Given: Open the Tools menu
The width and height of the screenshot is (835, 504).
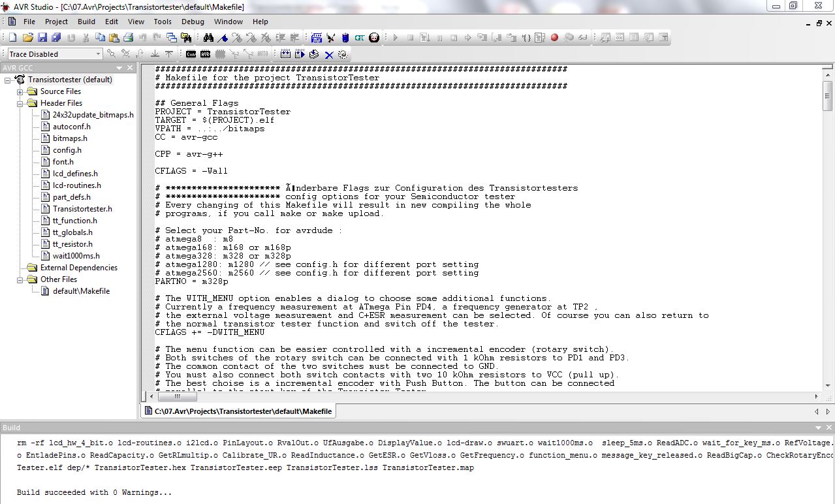Looking at the screenshot, I should pos(163,22).
